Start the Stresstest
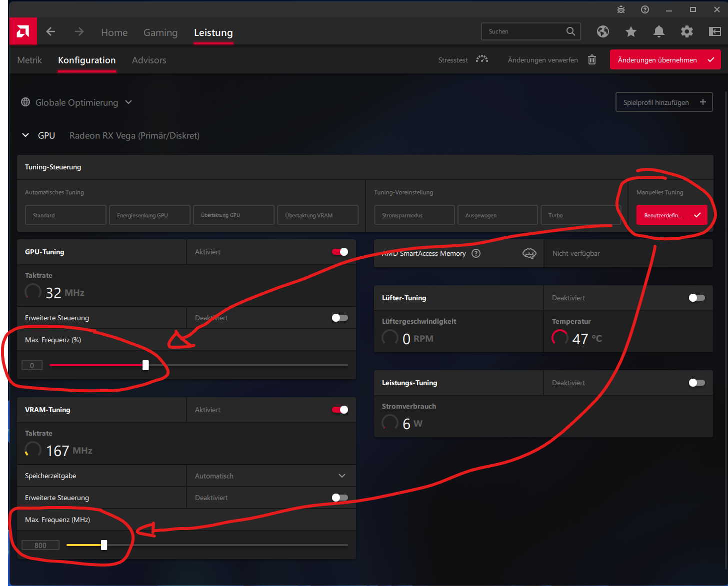 pos(453,60)
